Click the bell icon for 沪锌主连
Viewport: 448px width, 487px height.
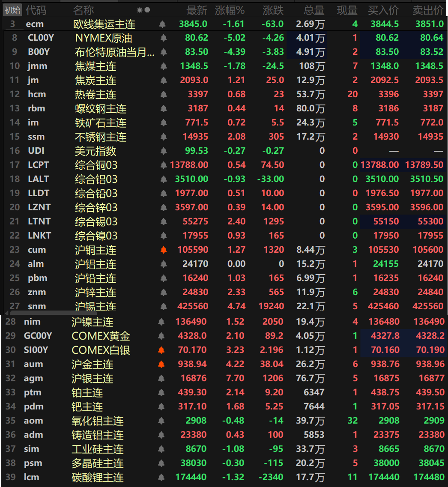[x=164, y=292]
